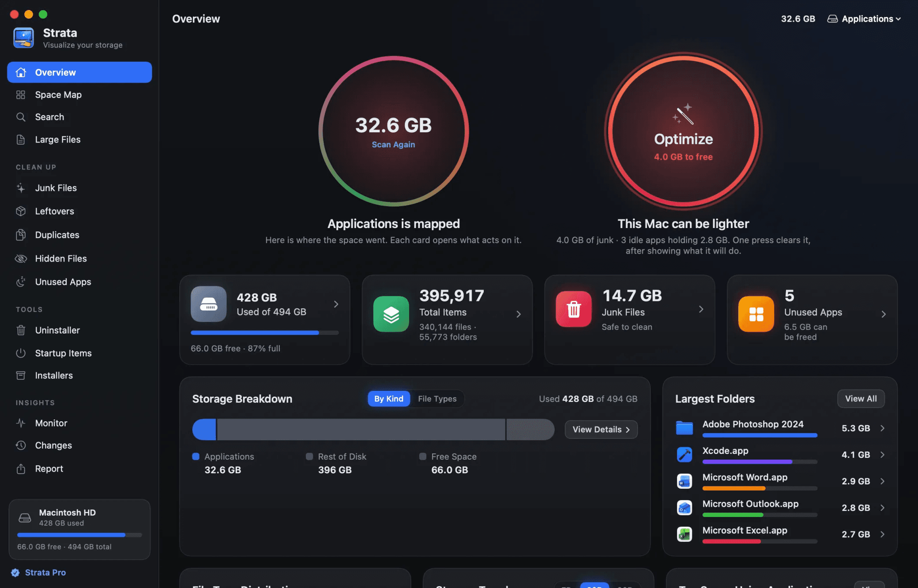Open Unused Apps moon icon in sidebar
918x588 pixels.
point(21,282)
